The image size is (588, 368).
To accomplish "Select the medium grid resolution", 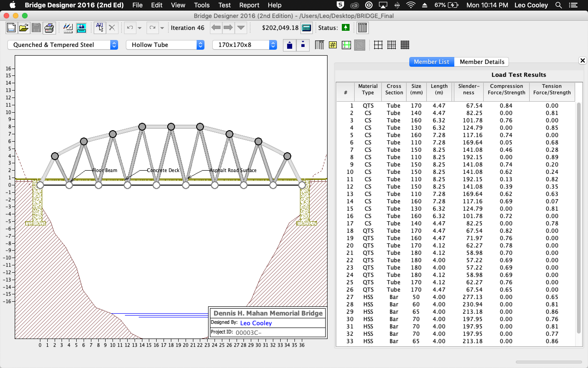I will click(392, 45).
